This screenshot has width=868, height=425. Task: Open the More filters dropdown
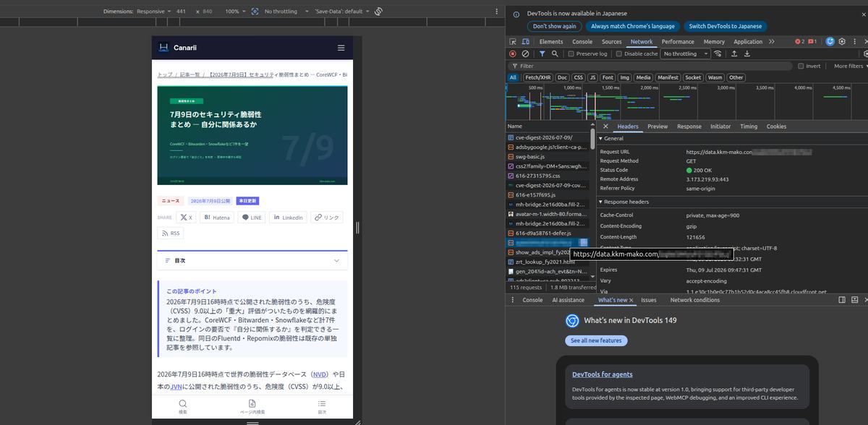[x=849, y=66]
